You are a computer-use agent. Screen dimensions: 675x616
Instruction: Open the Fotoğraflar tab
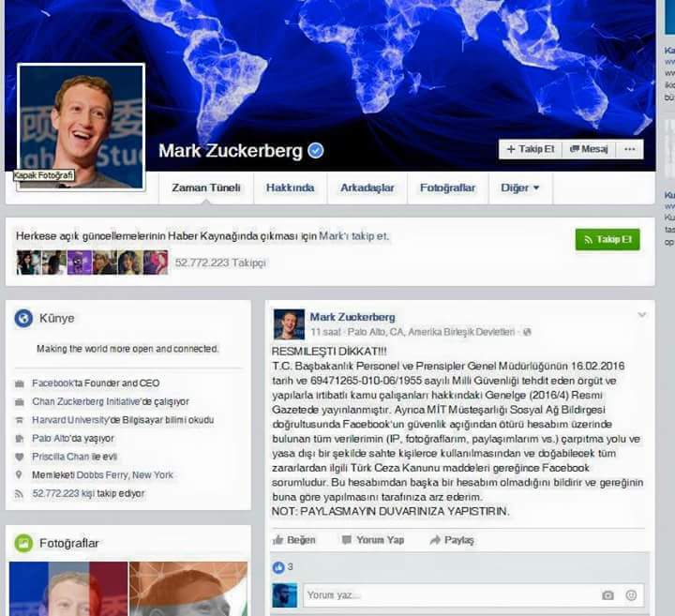(x=448, y=188)
